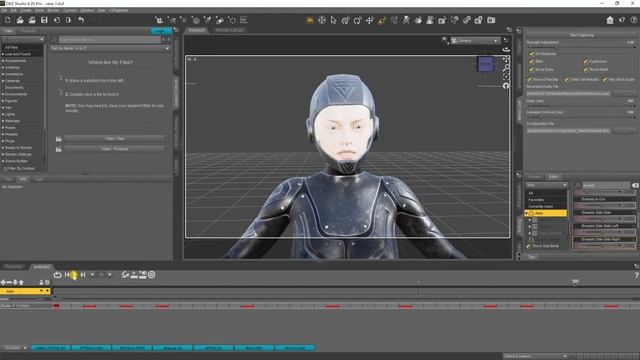
Task: Toggle the Move Head checkbox
Action: pos(585,69)
